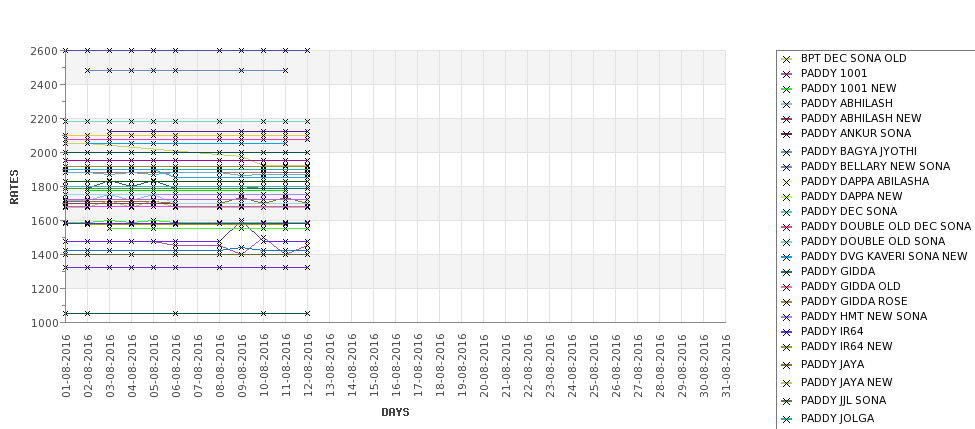Click PADDY DAPPA ABILASHA legend label
975x429 pixels.
(x=865, y=181)
